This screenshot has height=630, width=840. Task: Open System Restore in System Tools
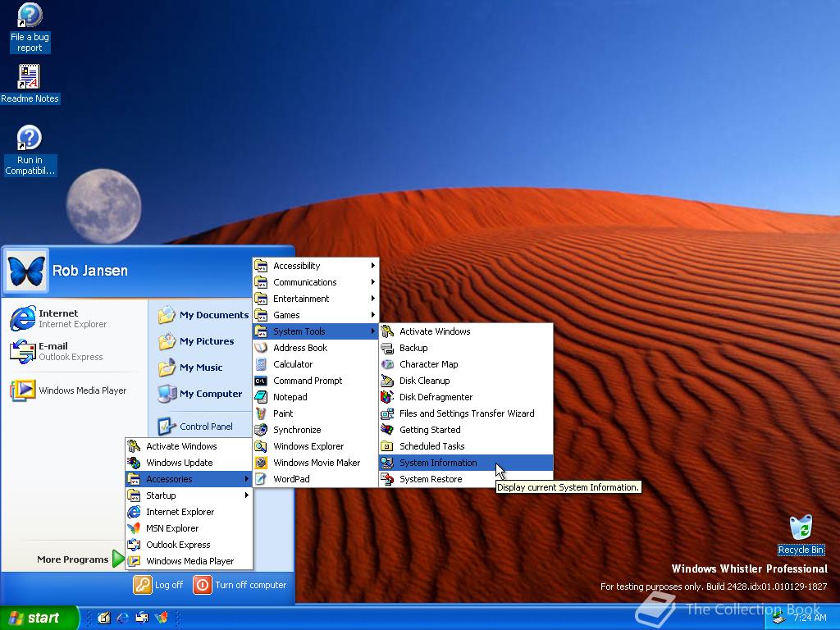pos(466,479)
